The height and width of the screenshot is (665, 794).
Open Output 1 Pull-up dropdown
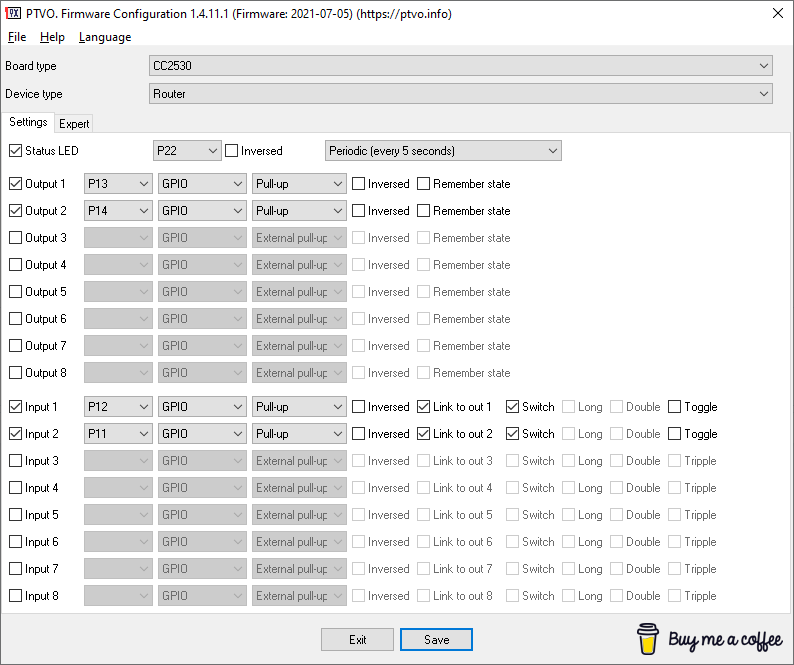coord(299,184)
